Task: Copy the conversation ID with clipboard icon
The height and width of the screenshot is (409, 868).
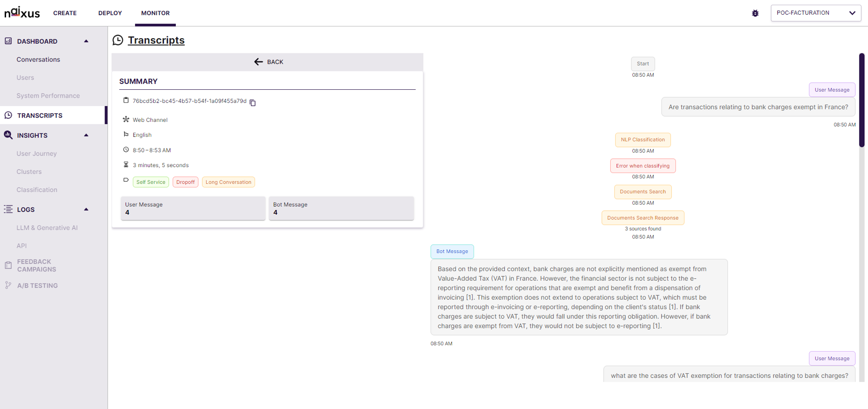Action: click(253, 103)
